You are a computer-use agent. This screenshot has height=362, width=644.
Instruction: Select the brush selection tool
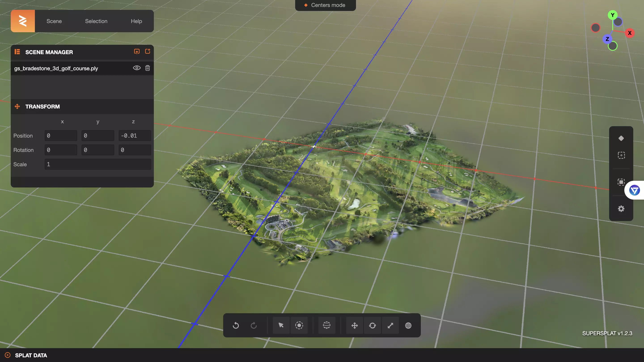(x=299, y=325)
